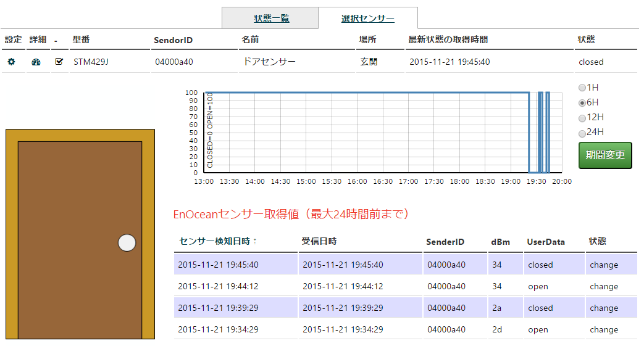
Task: Click the brown door illustration
Action: tap(80, 240)
